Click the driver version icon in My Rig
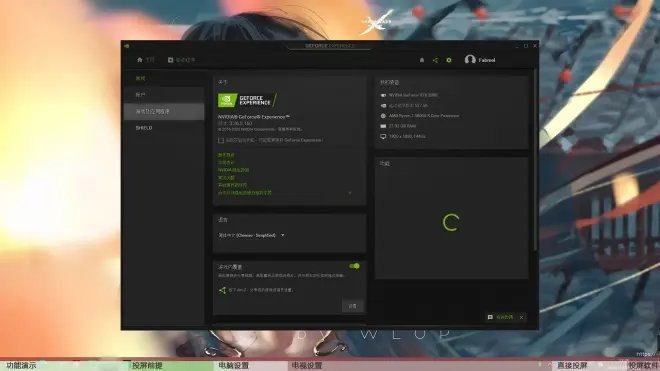 [383, 106]
